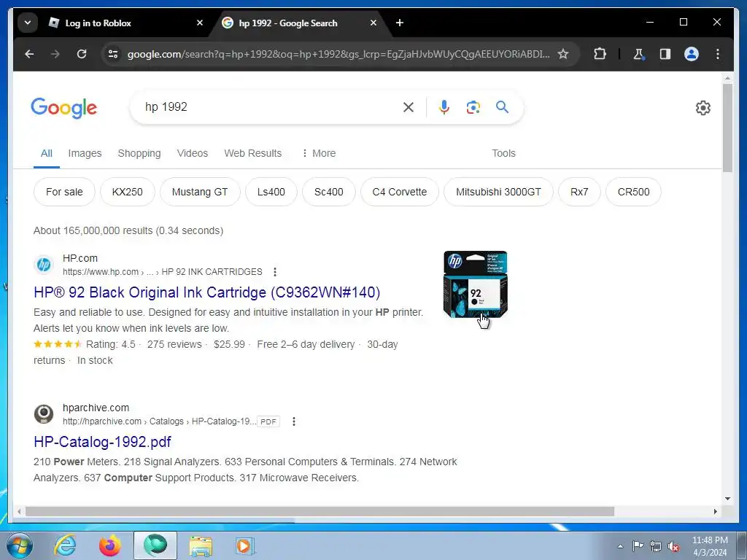This screenshot has height=560, width=747.
Task: Open more options for hparchive.com result
Action: pos(294,421)
